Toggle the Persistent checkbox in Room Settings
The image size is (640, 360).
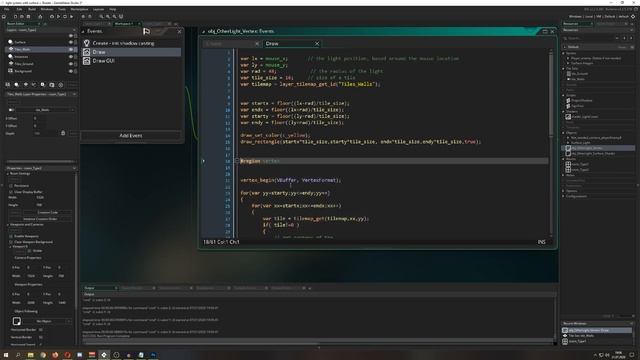[x=11, y=186]
